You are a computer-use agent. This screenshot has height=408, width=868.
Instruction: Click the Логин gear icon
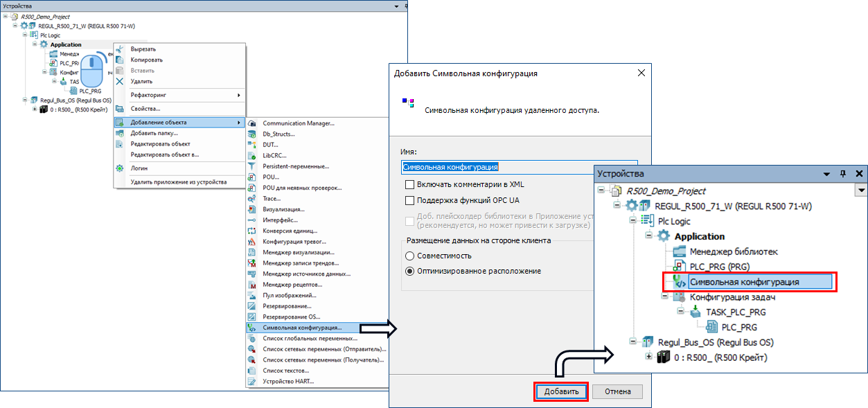pos(119,168)
